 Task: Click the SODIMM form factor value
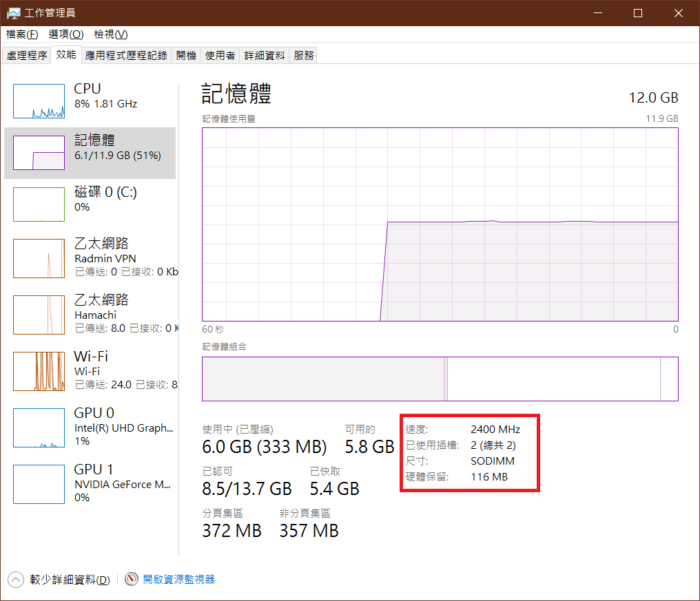tap(493, 461)
